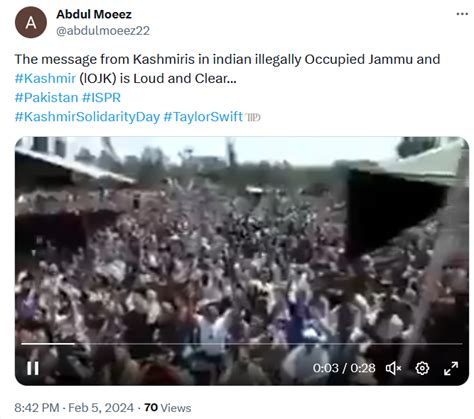Open Abdul Moeez display name link
The image size is (474, 419).
point(94,14)
